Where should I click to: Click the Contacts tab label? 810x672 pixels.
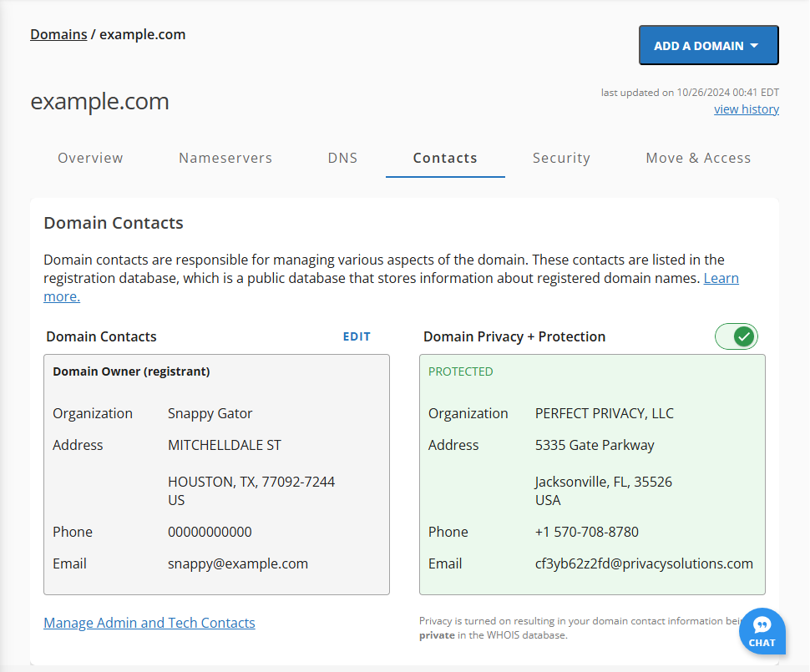[x=444, y=158]
